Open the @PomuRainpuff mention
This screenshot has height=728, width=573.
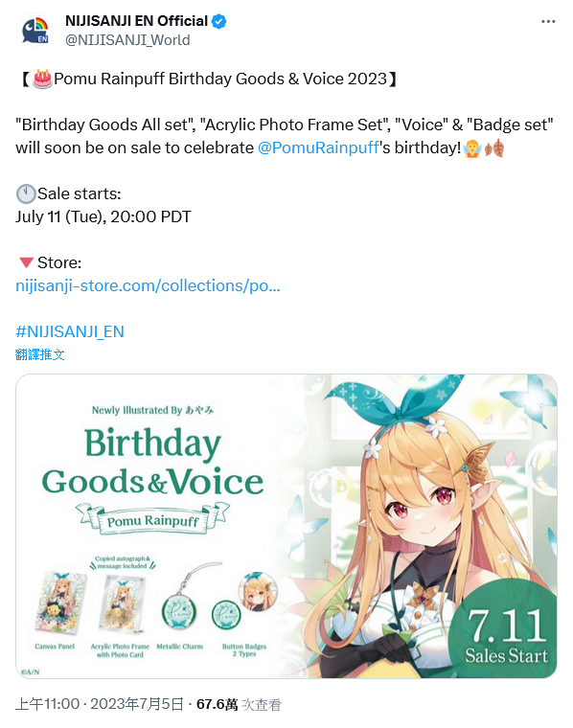[x=318, y=148]
